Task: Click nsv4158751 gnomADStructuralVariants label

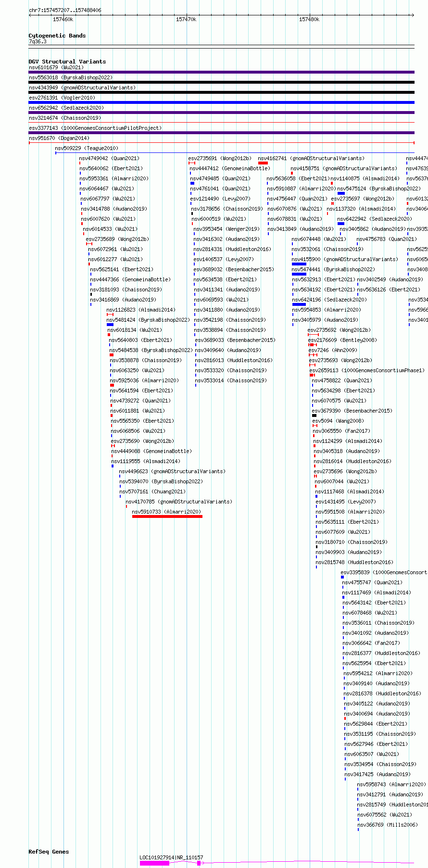Action: tap(344, 168)
